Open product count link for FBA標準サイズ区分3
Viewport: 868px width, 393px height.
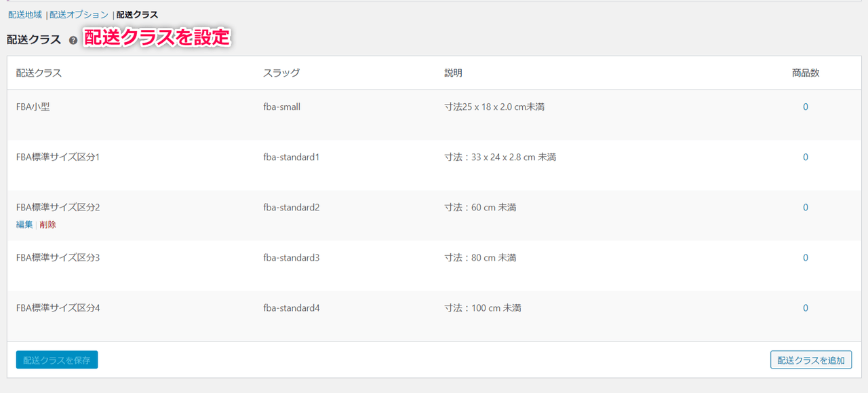(806, 258)
